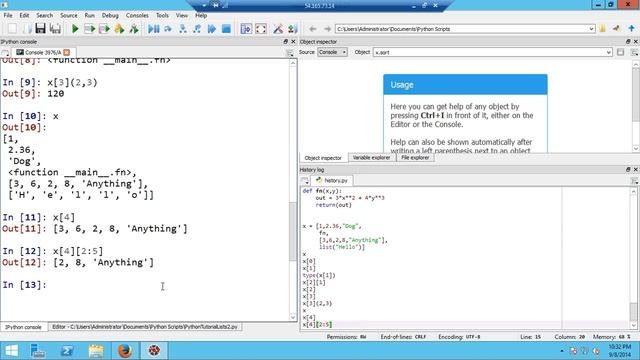640x360 pixels.
Task: Open Preferences with the tools icon
Action: 278,29
